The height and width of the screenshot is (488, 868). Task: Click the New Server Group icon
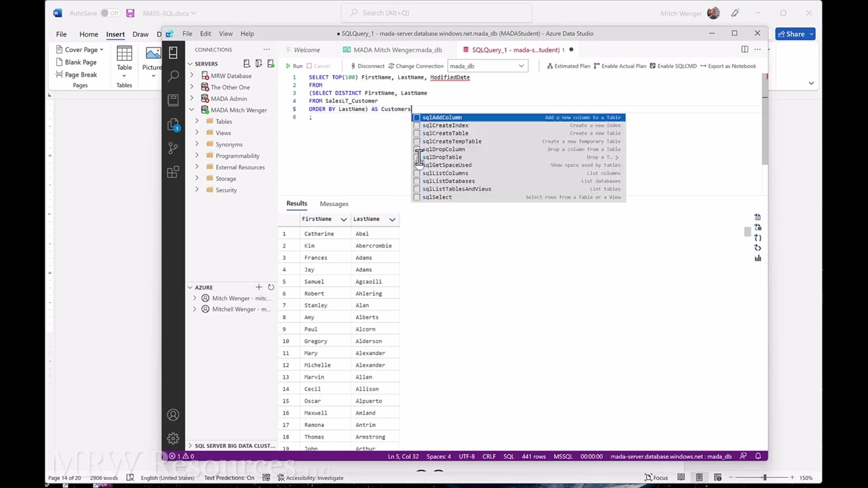point(258,64)
